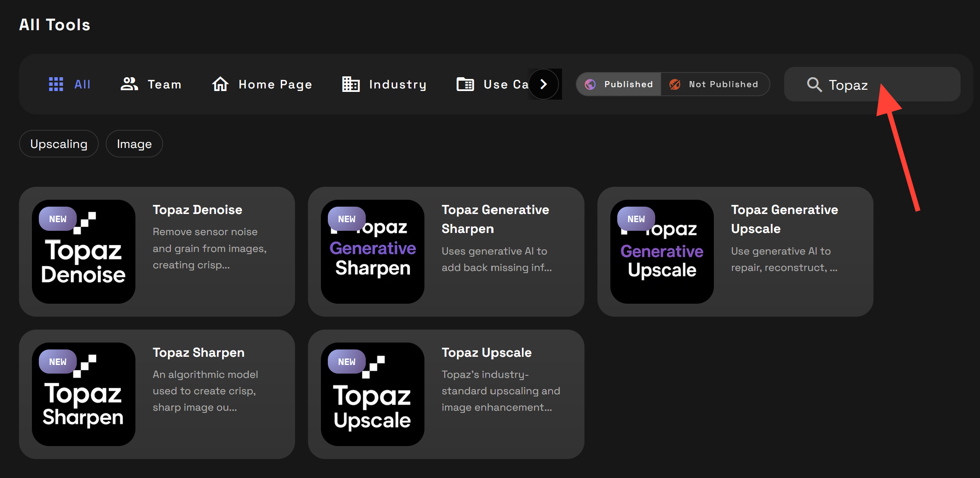Click the search magnifier icon
980x478 pixels.
(814, 85)
